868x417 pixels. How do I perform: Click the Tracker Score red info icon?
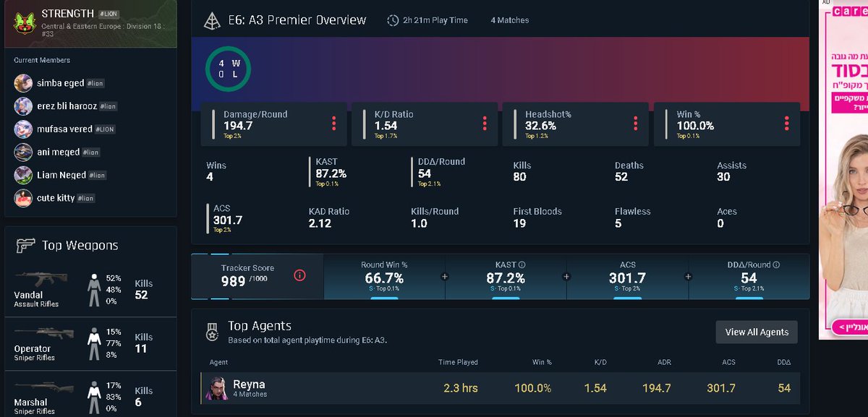[x=300, y=275]
